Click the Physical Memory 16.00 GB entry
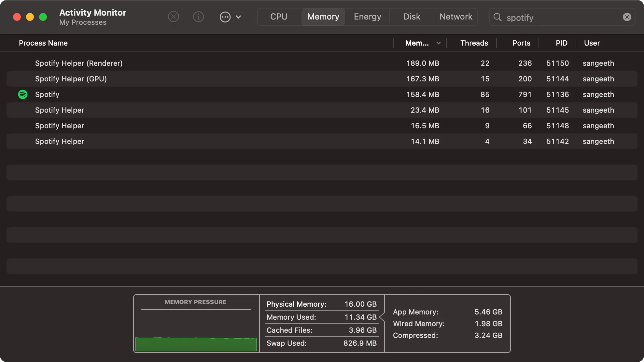644x362 pixels. pyautogui.click(x=322, y=304)
